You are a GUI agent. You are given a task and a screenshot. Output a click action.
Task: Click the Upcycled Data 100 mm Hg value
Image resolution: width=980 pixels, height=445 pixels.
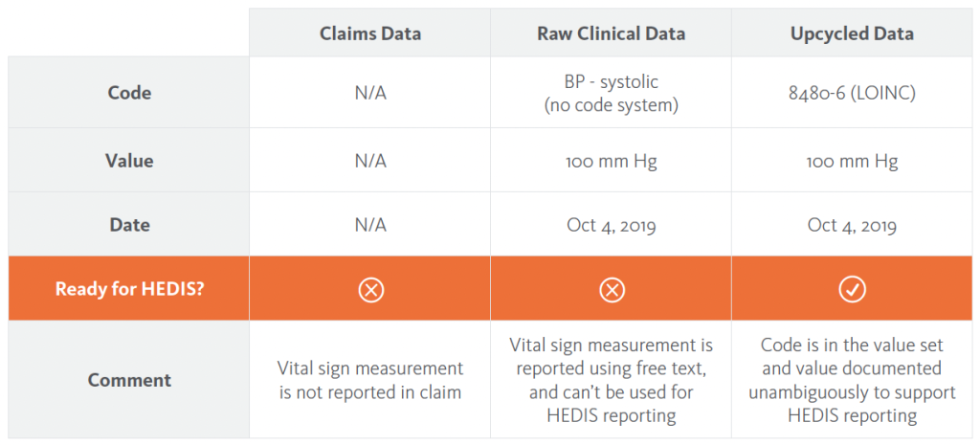click(x=852, y=161)
